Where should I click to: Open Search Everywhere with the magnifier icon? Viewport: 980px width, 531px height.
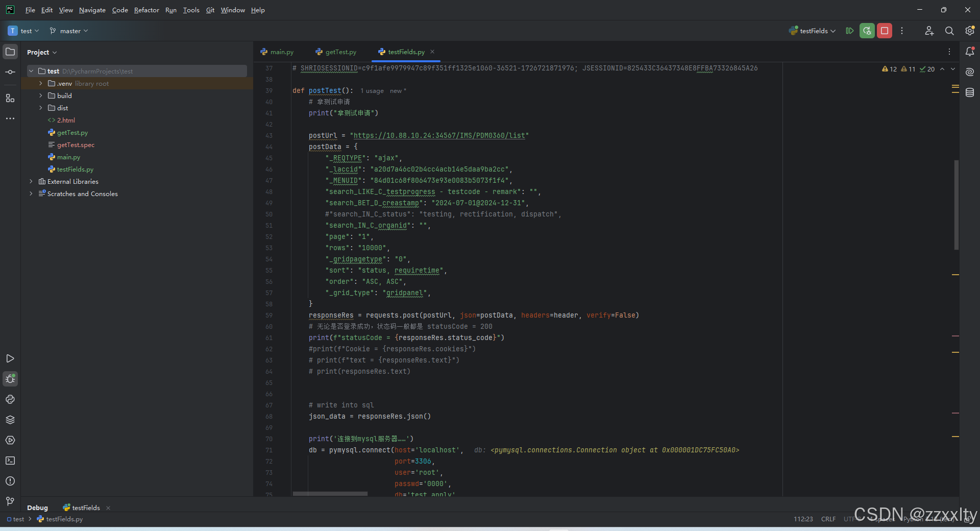(949, 31)
